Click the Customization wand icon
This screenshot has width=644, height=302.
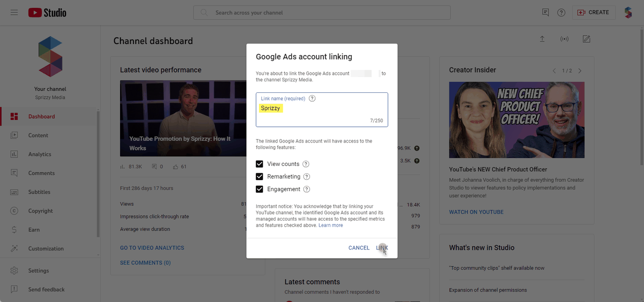[x=14, y=248]
